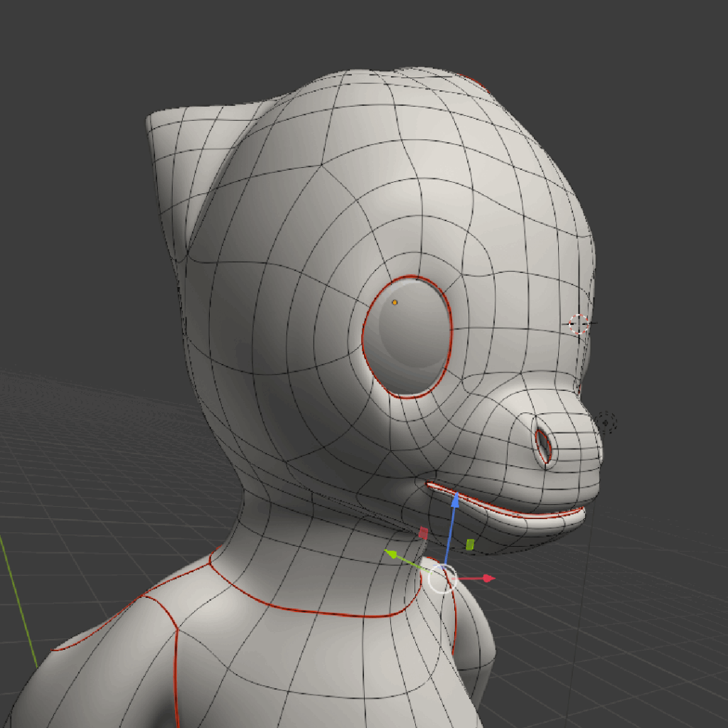The width and height of the screenshot is (728, 728).
Task: Select the red seam loop around the neck
Action: (320, 613)
